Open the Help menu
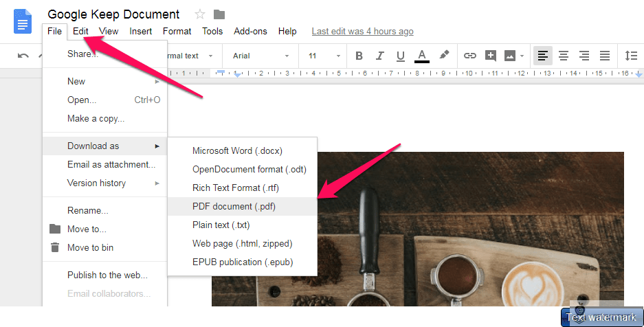Viewport: 644px width, 327px height. (x=287, y=31)
